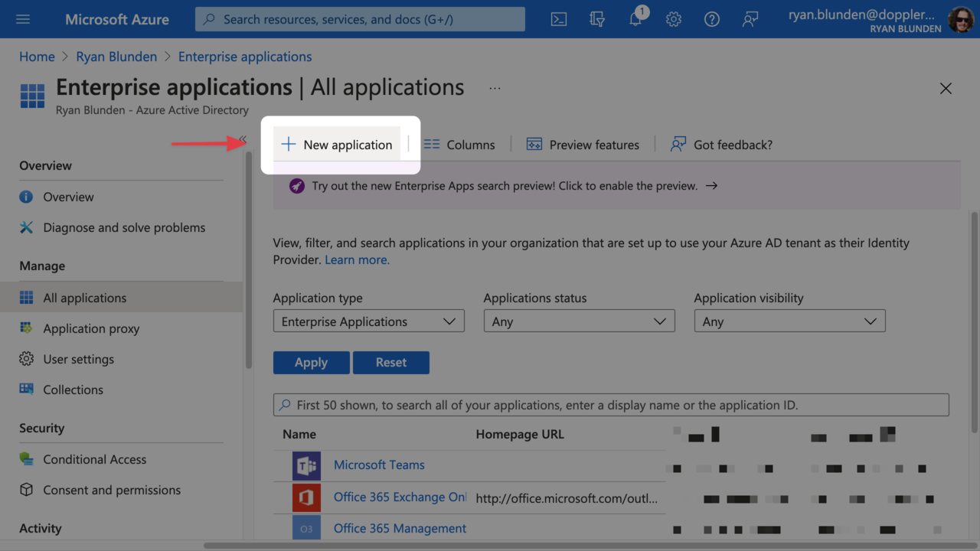
Task: Open the notifications bell
Action: [x=636, y=18]
